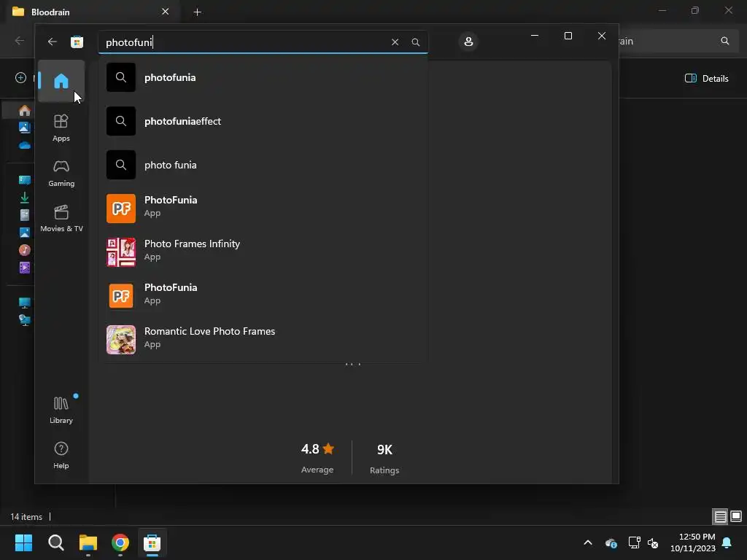
Task: Open Store Help
Action: coord(61,455)
